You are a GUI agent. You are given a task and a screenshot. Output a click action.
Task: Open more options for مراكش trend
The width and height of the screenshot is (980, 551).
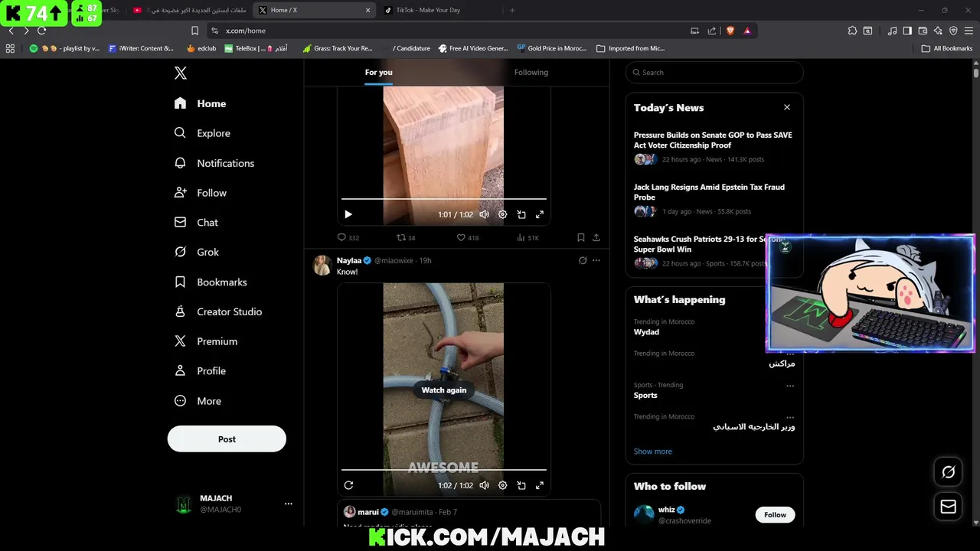(789, 354)
